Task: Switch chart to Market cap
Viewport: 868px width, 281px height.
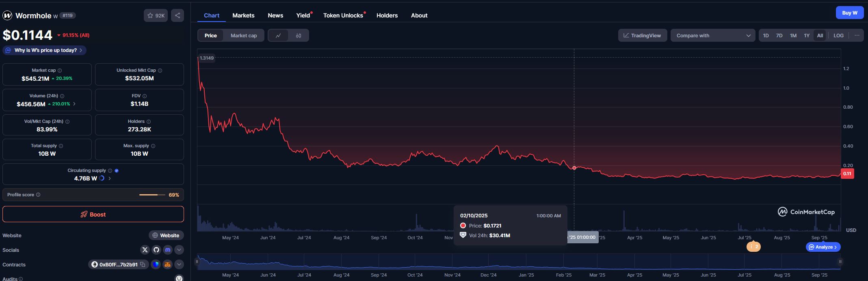Action: [x=244, y=35]
